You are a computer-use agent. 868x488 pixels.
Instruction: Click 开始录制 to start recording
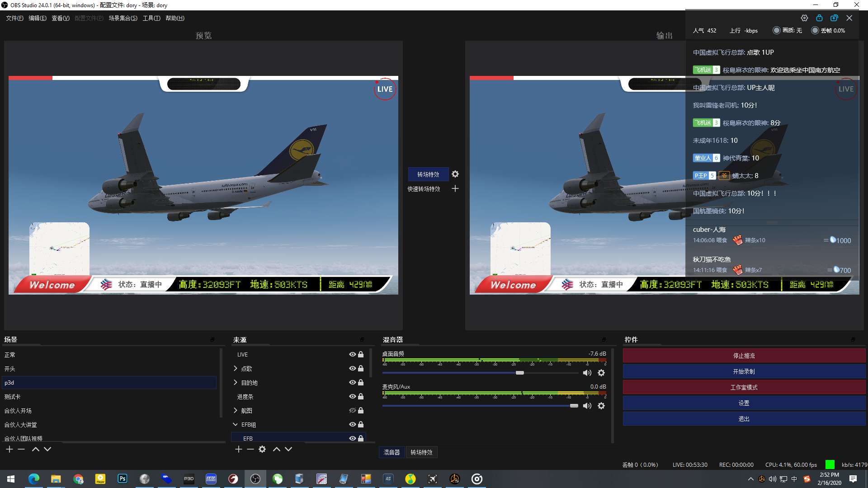[744, 372]
